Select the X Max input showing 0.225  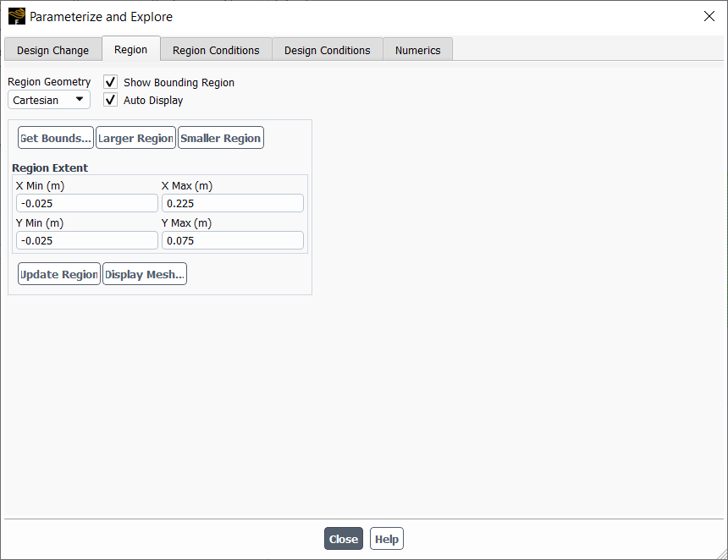(232, 202)
